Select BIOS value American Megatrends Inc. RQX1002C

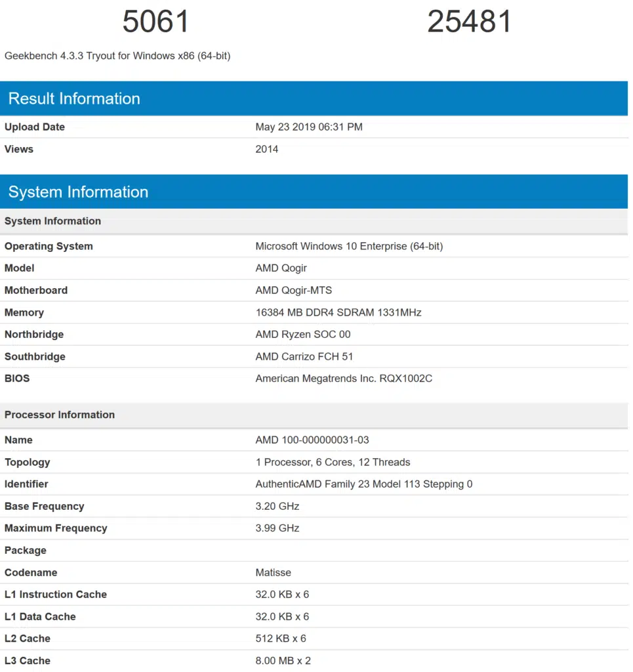pos(344,379)
